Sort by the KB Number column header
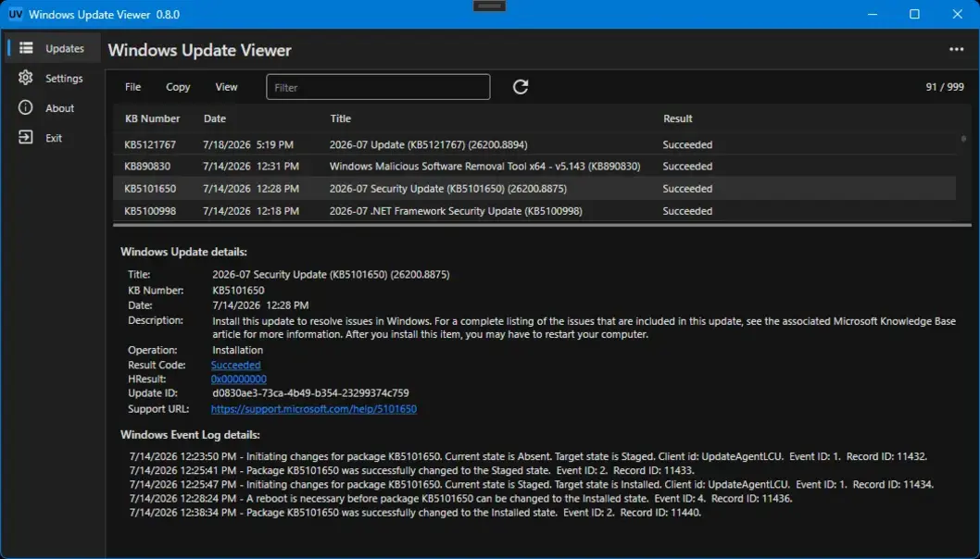980x559 pixels. [152, 118]
